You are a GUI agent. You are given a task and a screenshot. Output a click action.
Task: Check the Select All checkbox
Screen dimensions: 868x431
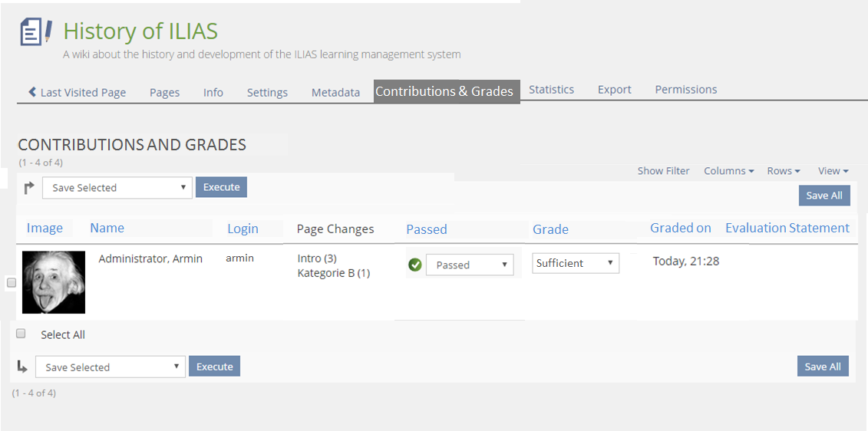(x=21, y=334)
